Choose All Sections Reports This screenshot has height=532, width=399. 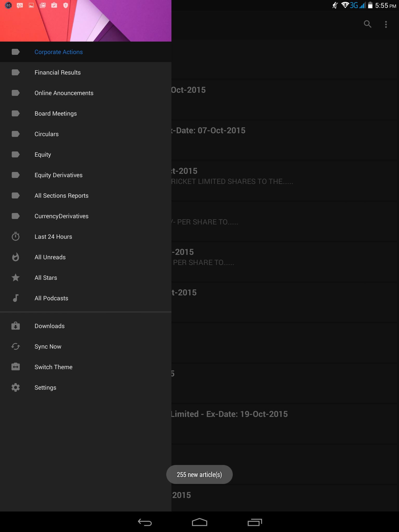[62, 196]
